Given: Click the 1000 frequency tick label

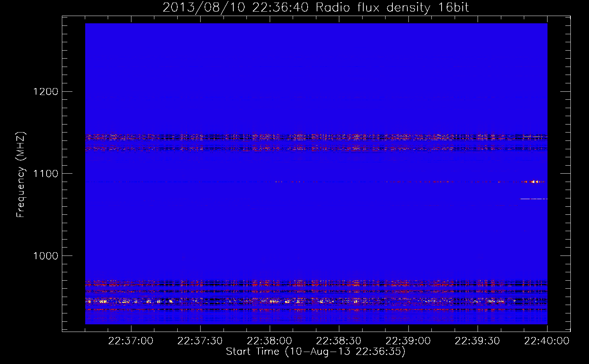Looking at the screenshot, I should pos(46,256).
